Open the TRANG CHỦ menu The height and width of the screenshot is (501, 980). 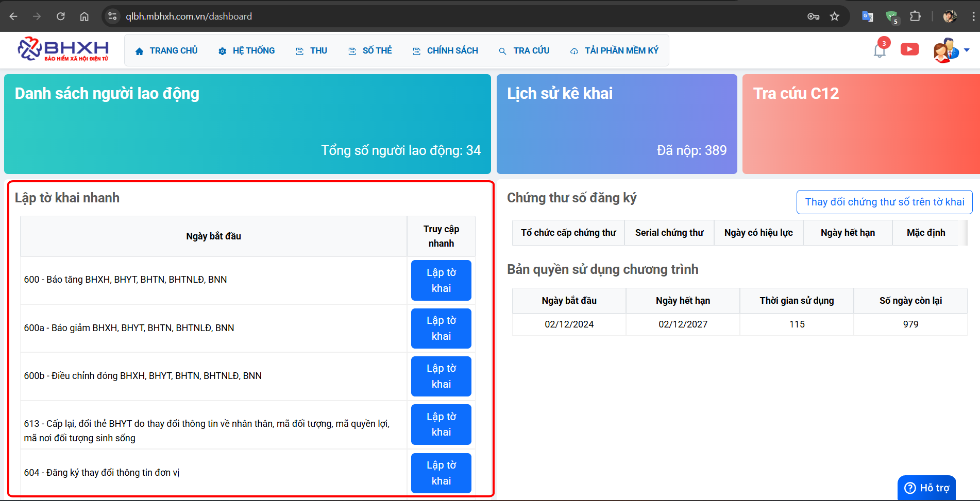pyautogui.click(x=166, y=50)
